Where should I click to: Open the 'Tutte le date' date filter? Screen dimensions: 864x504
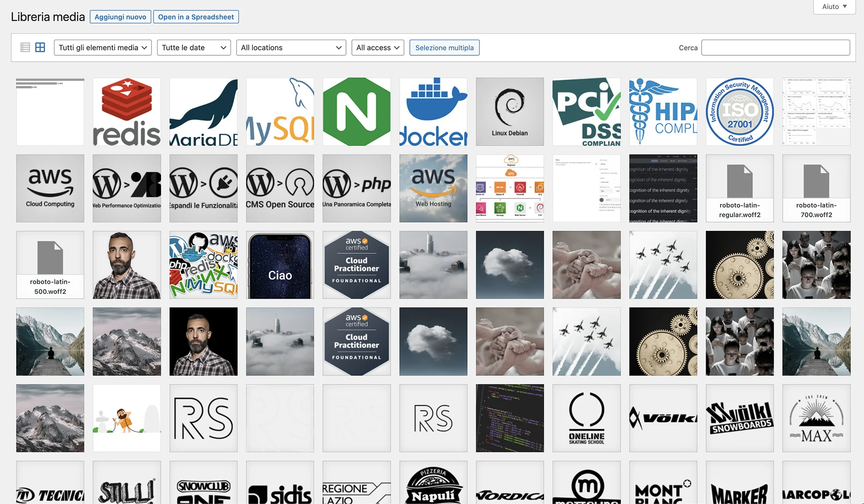click(194, 48)
